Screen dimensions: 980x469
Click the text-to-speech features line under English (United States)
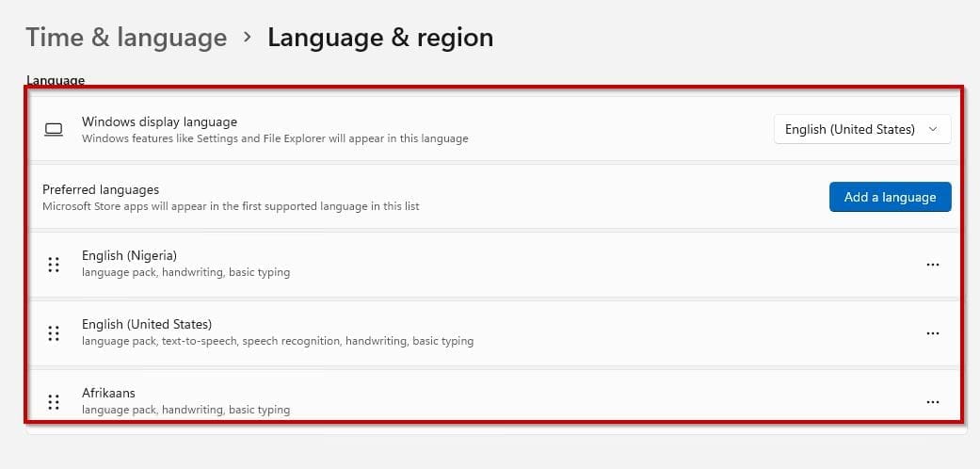coord(277,341)
